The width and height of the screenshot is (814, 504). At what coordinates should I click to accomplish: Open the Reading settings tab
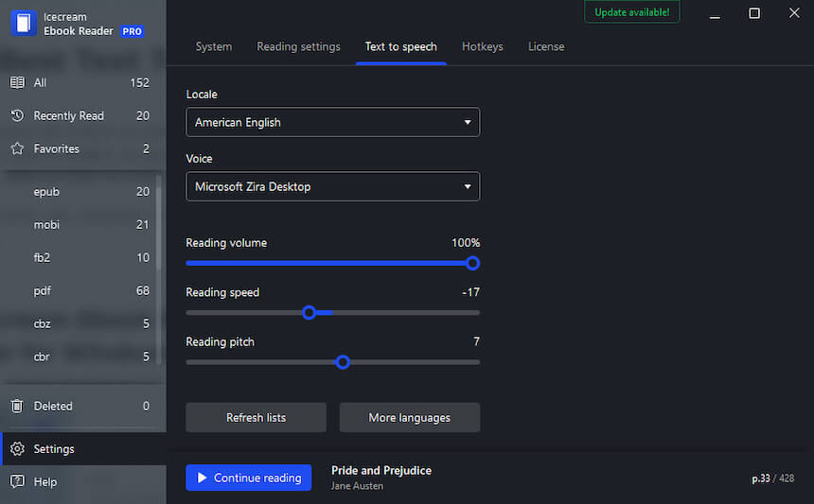coord(298,46)
